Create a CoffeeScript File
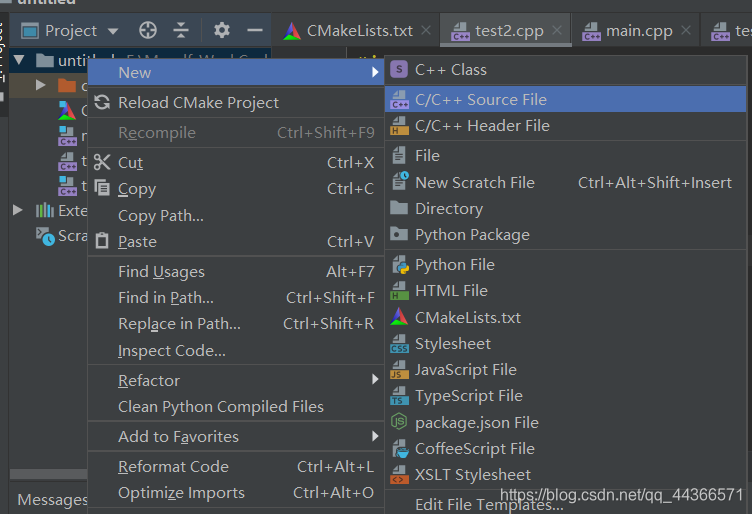This screenshot has height=514, width=752. click(565, 449)
